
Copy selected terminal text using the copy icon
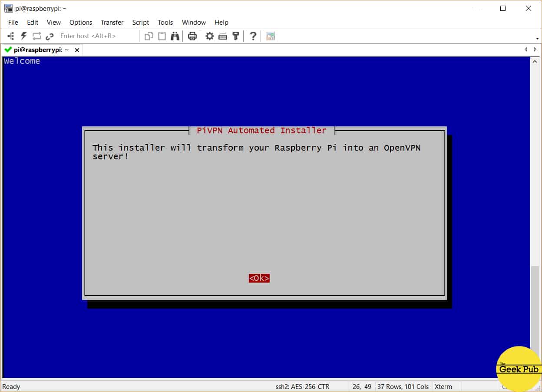point(148,36)
